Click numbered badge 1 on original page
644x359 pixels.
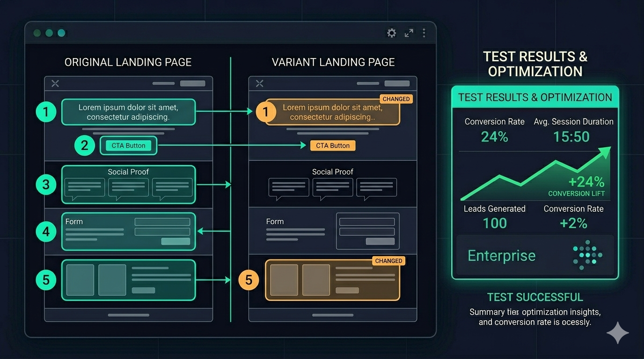(46, 112)
